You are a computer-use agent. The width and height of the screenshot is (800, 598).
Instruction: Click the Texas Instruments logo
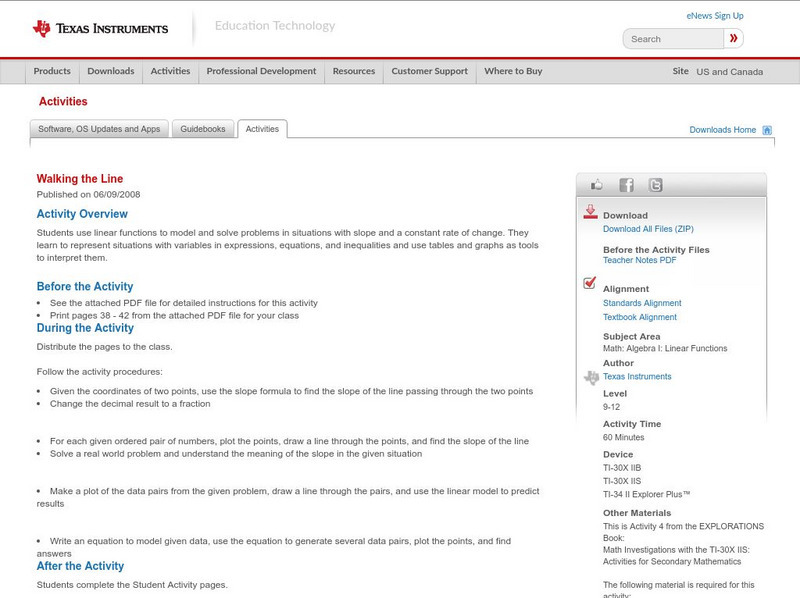tap(100, 29)
